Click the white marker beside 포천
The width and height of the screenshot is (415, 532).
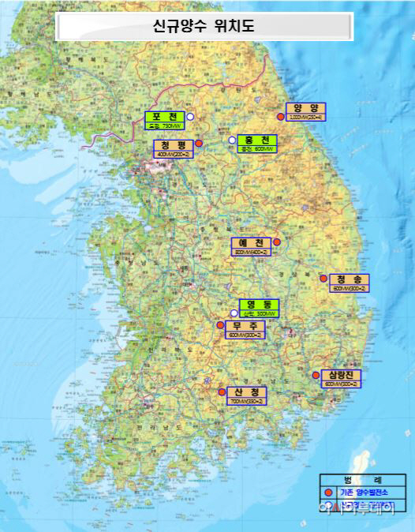point(191,117)
